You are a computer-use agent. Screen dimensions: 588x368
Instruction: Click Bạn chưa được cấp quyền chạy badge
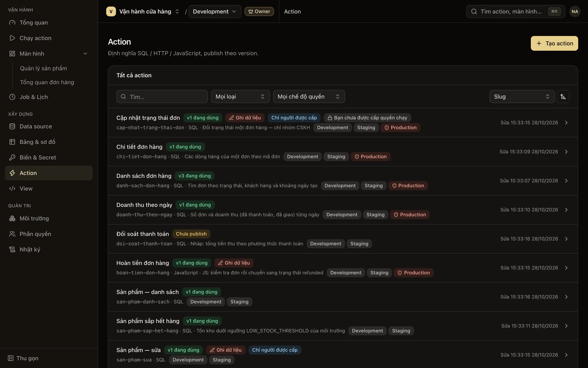coord(367,118)
